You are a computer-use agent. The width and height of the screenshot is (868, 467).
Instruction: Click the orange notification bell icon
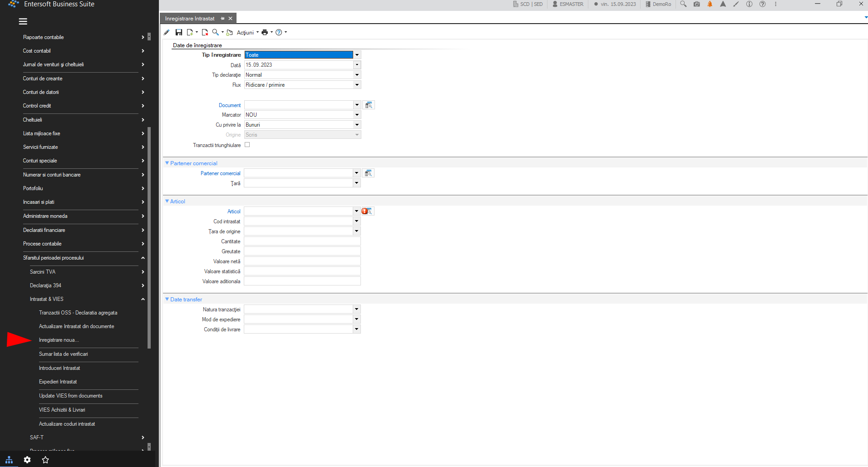(x=710, y=4)
